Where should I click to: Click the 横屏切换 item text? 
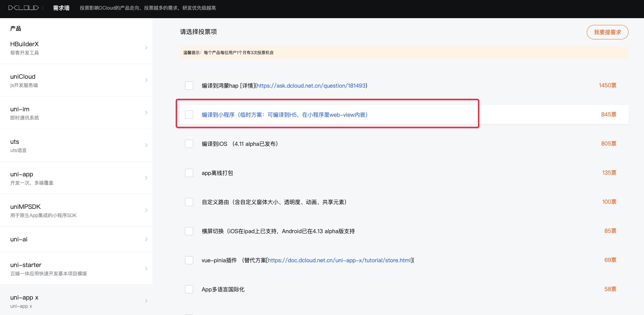click(x=278, y=231)
